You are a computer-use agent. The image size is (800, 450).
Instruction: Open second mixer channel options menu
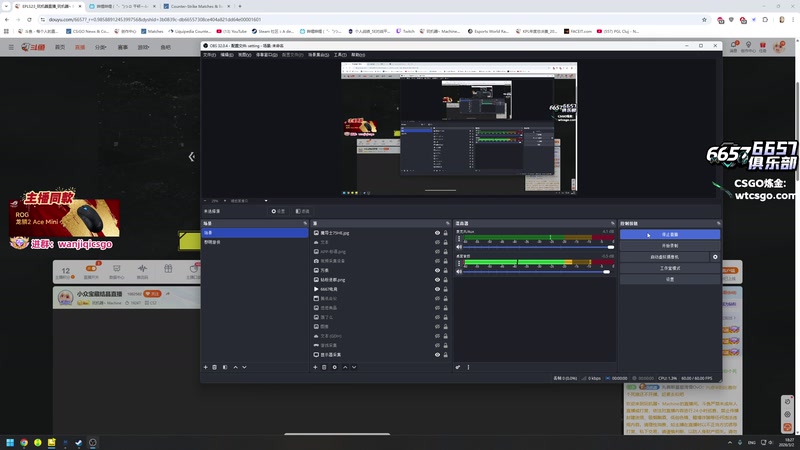459,263
